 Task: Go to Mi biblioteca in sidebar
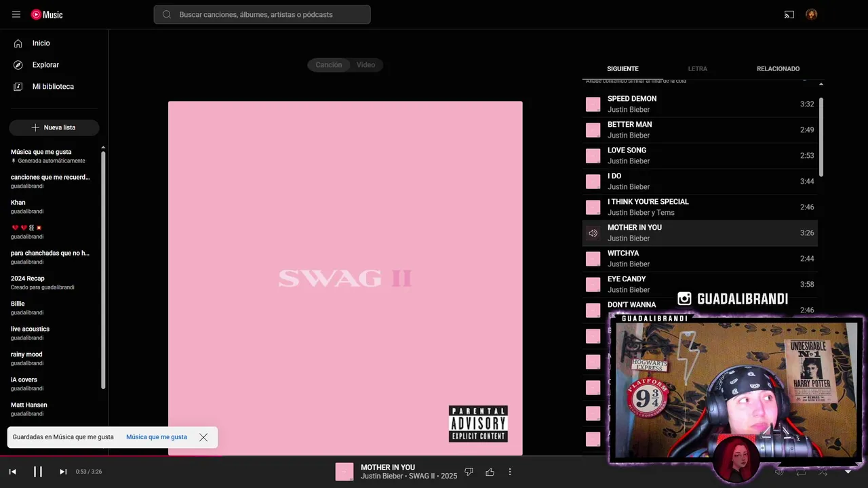54,87
